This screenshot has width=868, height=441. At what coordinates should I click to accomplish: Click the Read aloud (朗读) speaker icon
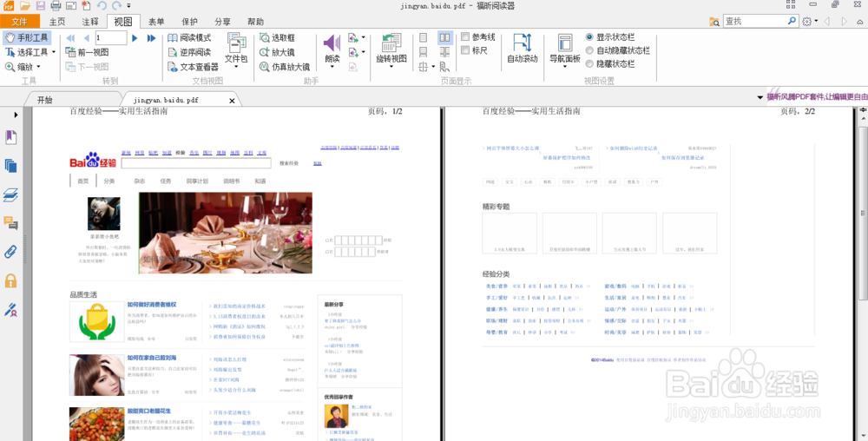332,43
